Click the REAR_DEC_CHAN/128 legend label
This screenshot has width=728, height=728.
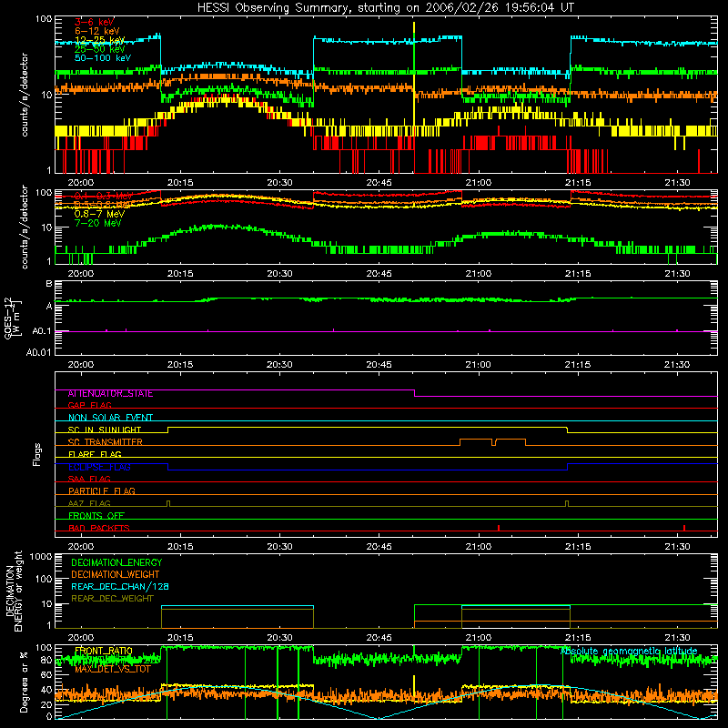tap(120, 587)
